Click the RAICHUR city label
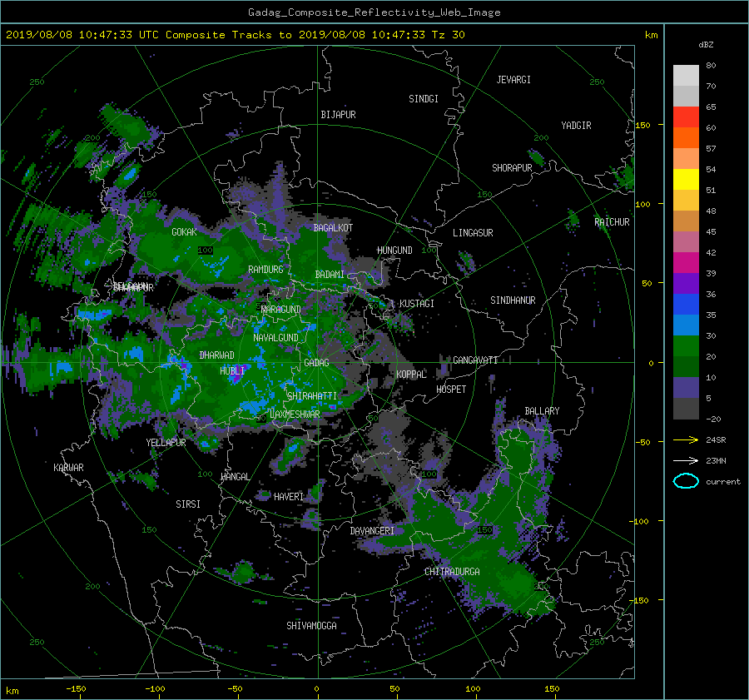 pos(612,222)
